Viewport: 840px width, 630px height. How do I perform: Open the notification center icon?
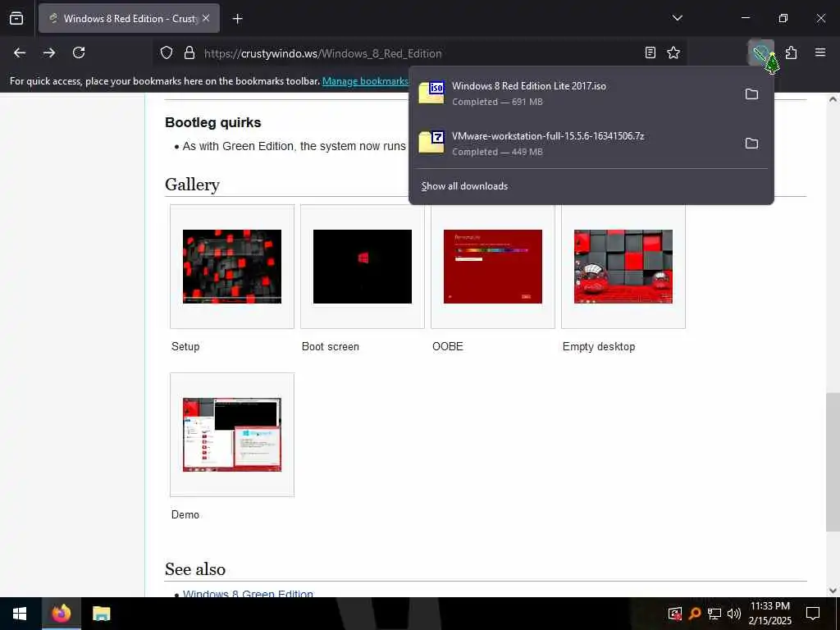tap(813, 614)
